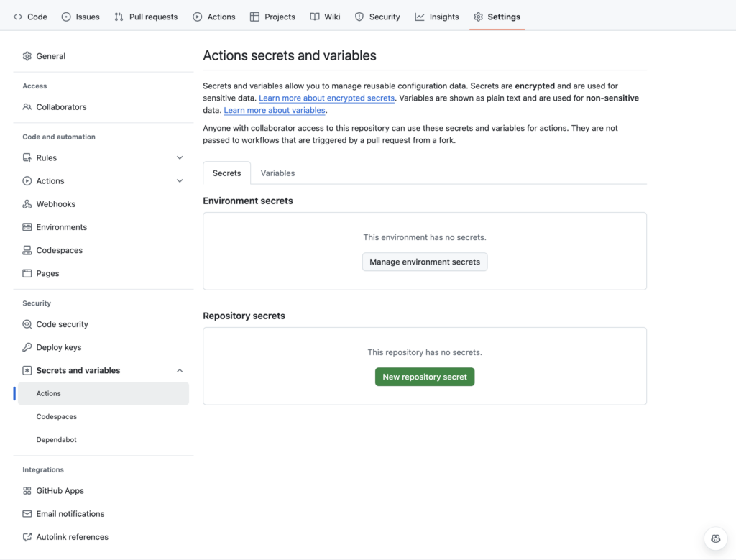Click the Security shield icon
Screen dimensions: 736x560
coord(359,17)
